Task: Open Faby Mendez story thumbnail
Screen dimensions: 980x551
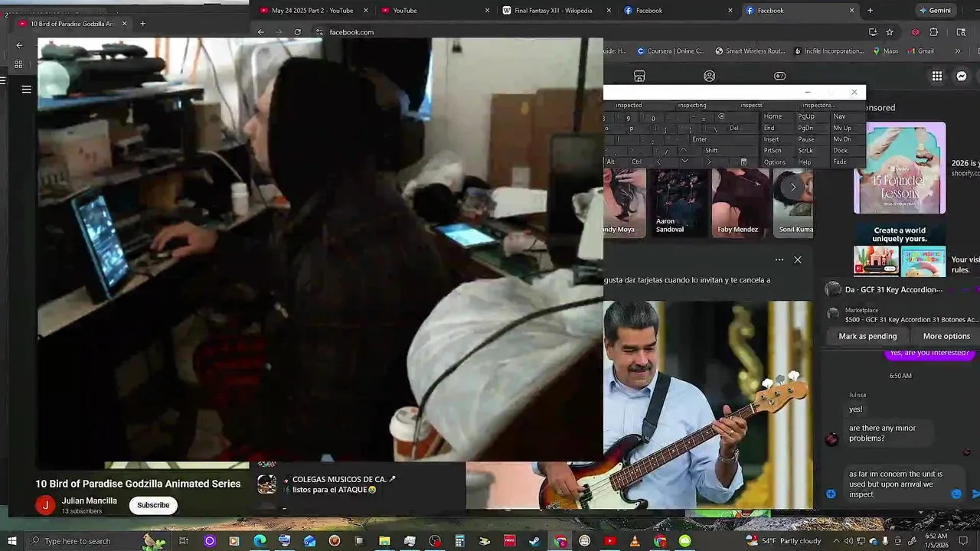Action: (x=740, y=203)
